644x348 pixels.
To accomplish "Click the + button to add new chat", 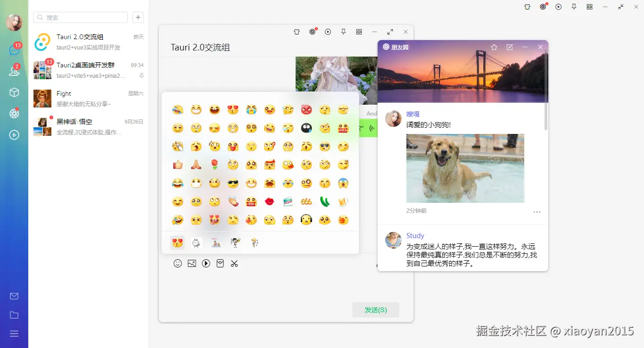I will coord(138,17).
